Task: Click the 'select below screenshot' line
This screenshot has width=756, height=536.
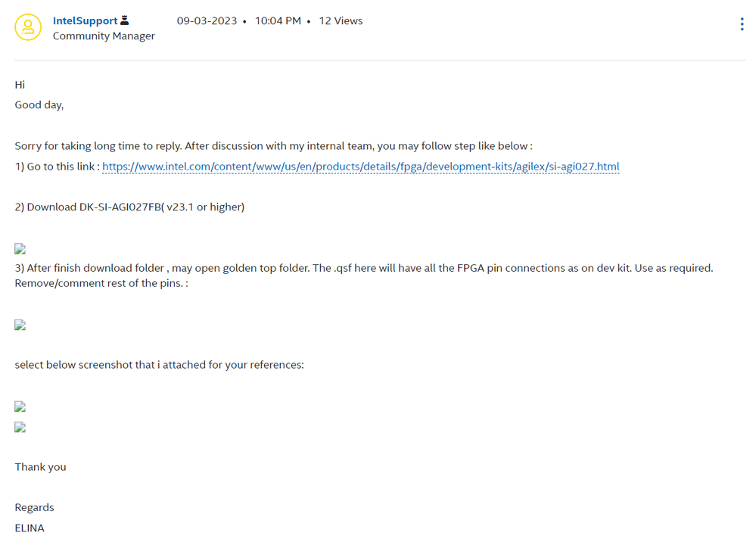Action: point(159,365)
